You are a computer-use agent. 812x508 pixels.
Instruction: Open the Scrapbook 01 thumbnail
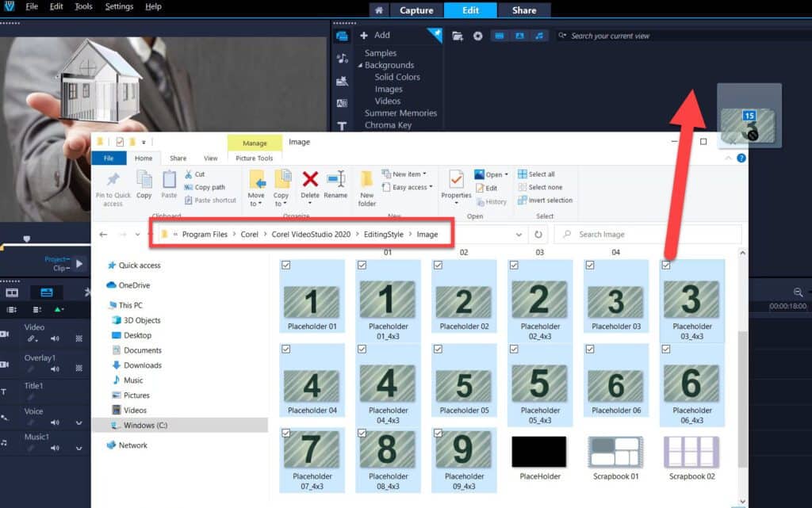pyautogui.click(x=614, y=452)
